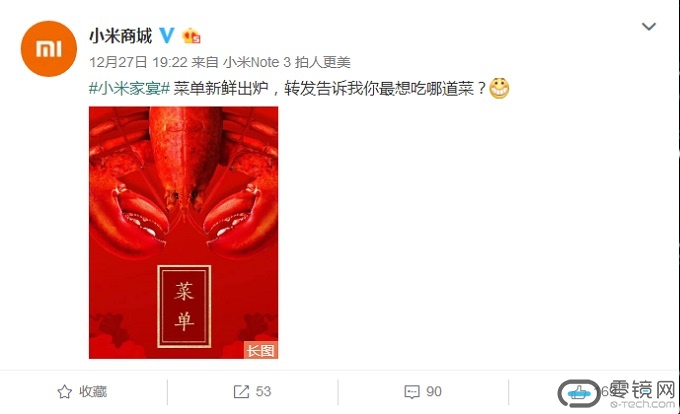Open the 12月27日 19:22 timestamp link
Screen dimensions: 680x414
click(138, 62)
